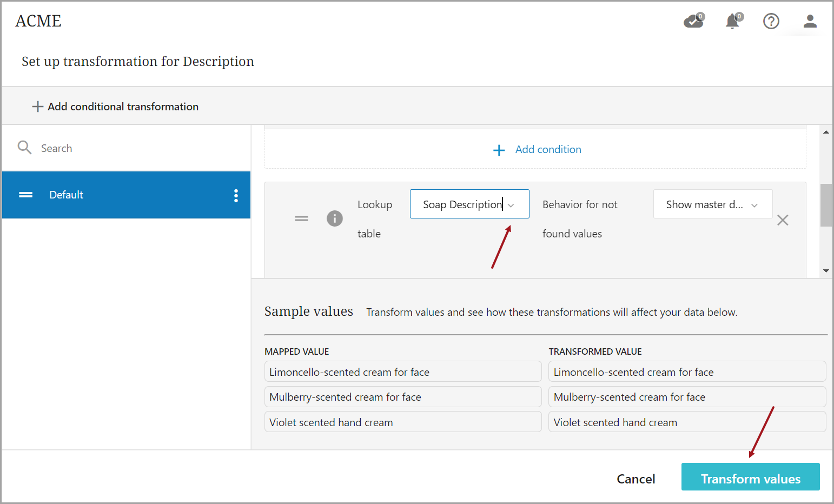Screen dimensions: 834x504
Task: Expand the Soap Description lookup table dropdown
Action: (511, 205)
